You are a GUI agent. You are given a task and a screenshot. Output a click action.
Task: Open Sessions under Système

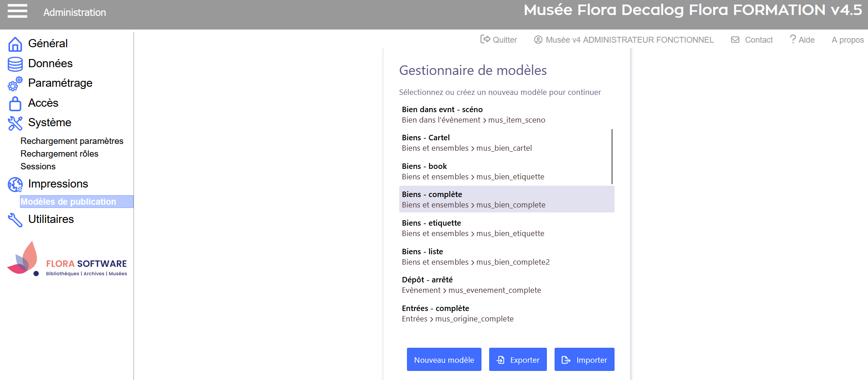pyautogui.click(x=38, y=166)
